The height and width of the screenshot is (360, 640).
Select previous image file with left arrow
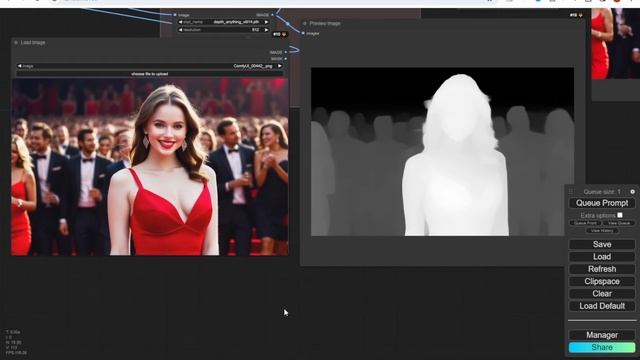[19, 66]
